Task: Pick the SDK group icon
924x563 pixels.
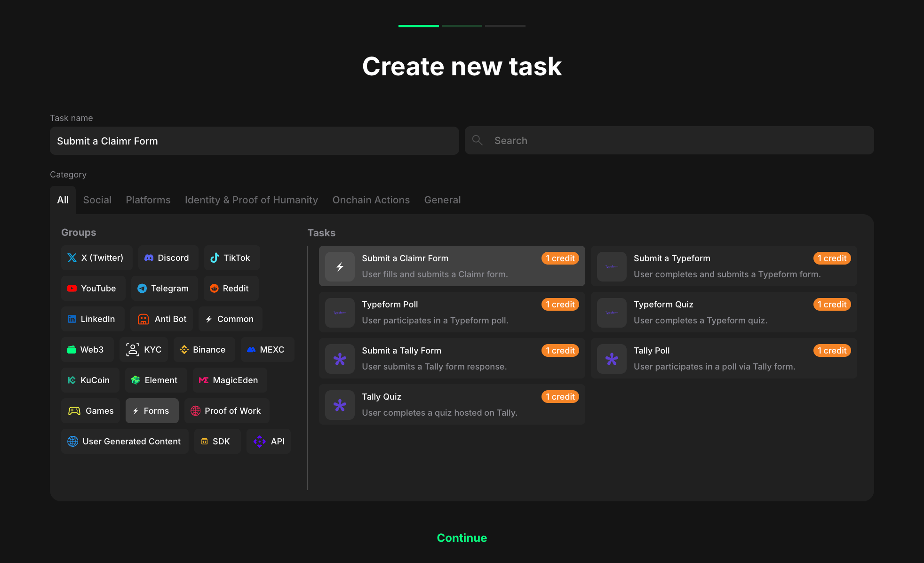Action: pos(205,442)
